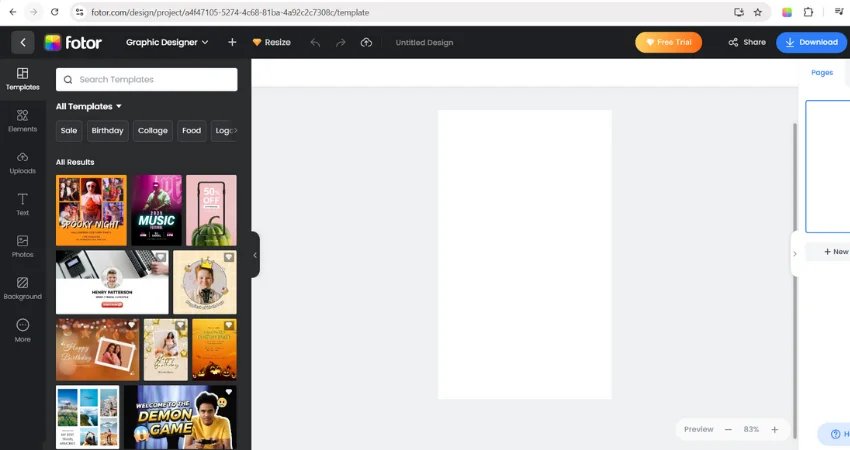
Task: Click the cloud save icon
Action: (x=366, y=42)
